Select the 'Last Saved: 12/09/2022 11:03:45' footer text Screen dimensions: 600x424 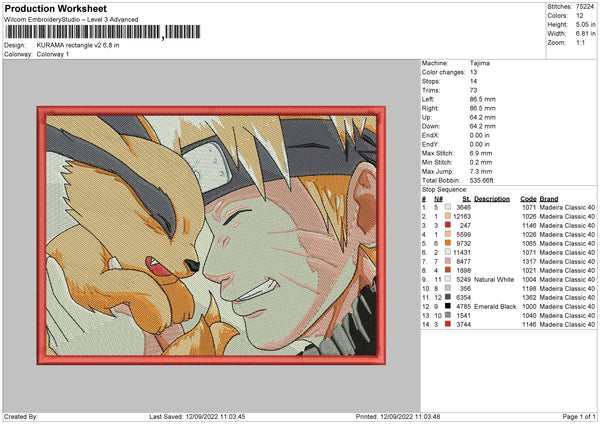197,416
